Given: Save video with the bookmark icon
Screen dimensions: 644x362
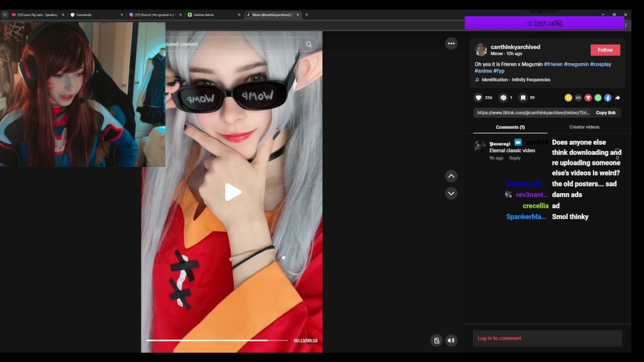Looking at the screenshot, I should (523, 98).
